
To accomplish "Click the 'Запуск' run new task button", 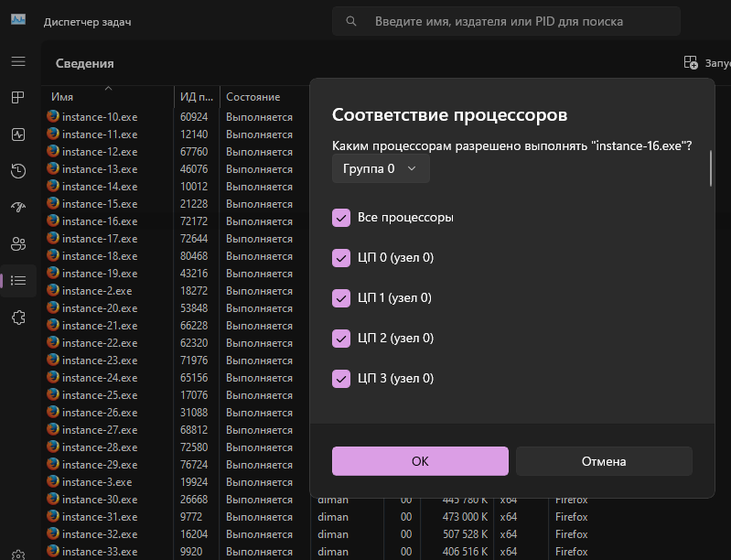I will pyautogui.click(x=707, y=63).
